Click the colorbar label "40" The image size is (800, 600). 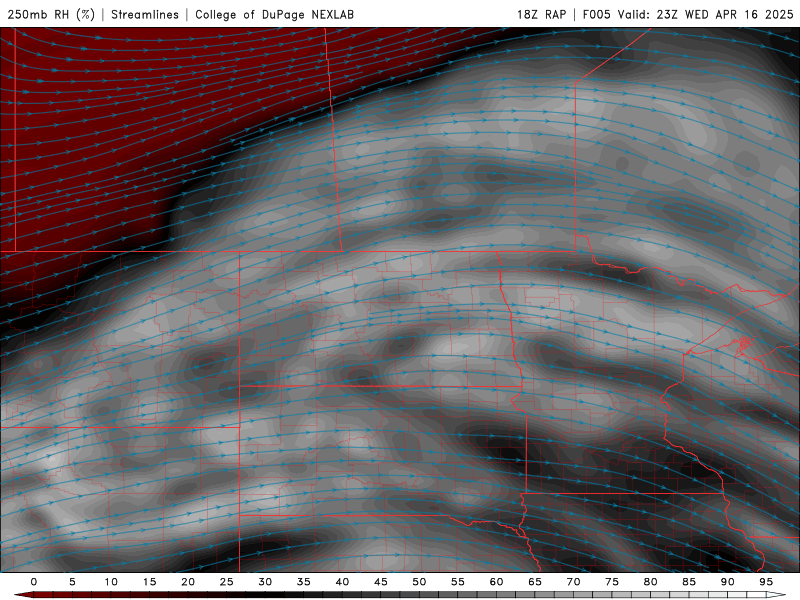pyautogui.click(x=342, y=582)
